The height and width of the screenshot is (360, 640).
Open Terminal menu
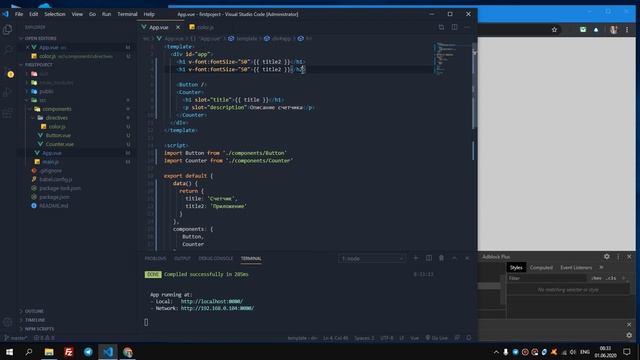click(x=127, y=14)
